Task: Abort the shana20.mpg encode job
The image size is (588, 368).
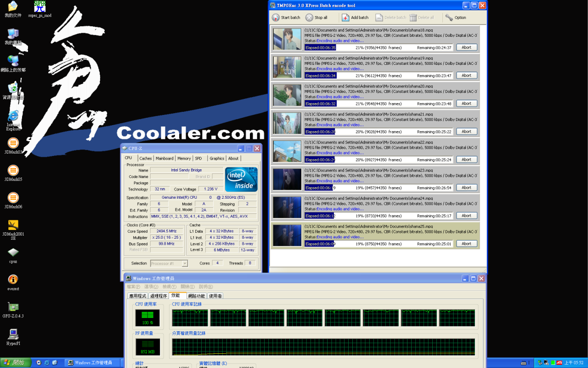Action: [x=466, y=103]
